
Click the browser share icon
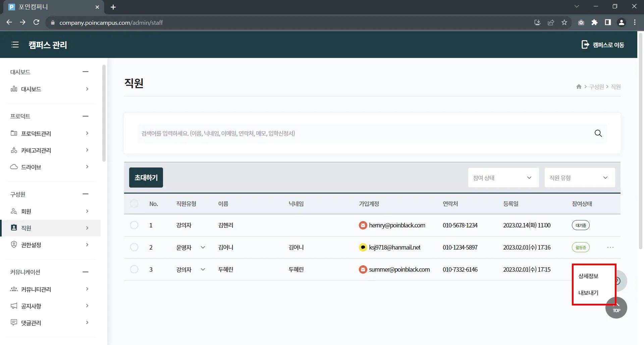click(x=551, y=22)
